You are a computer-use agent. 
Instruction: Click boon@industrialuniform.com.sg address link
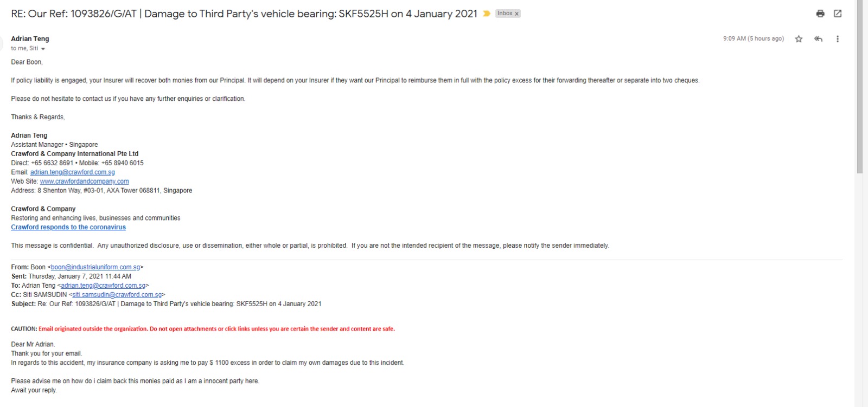tap(95, 267)
